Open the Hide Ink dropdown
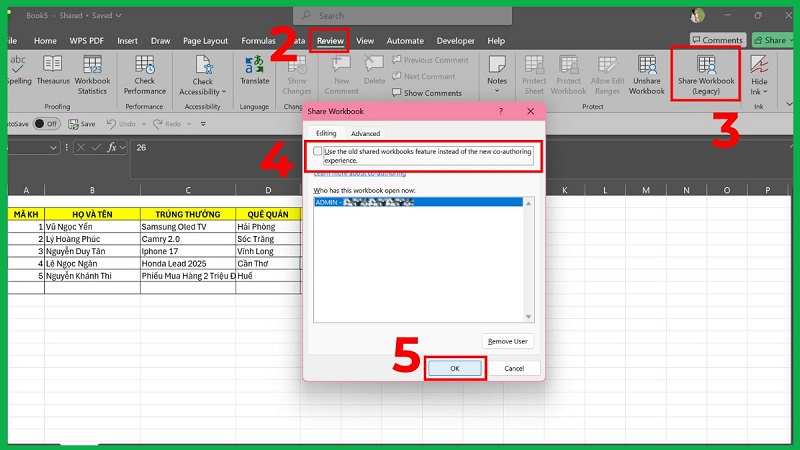Viewport: 800px width, 450px height. (x=760, y=92)
